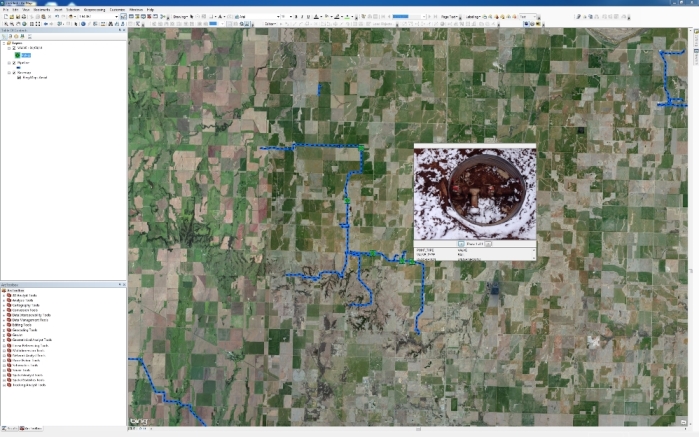
Task: Open the Drawing dropdown menu
Action: pyautogui.click(x=181, y=16)
